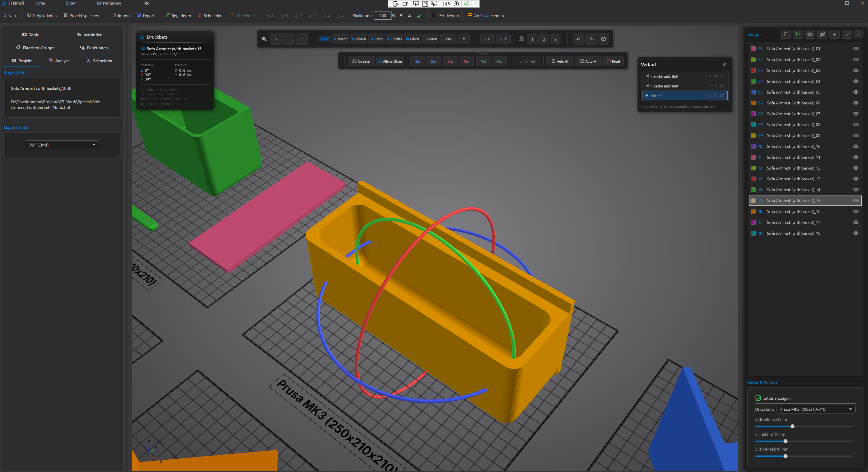The height and width of the screenshot is (472, 868).
Task: Switch to Oben top view
Action: click(413, 39)
